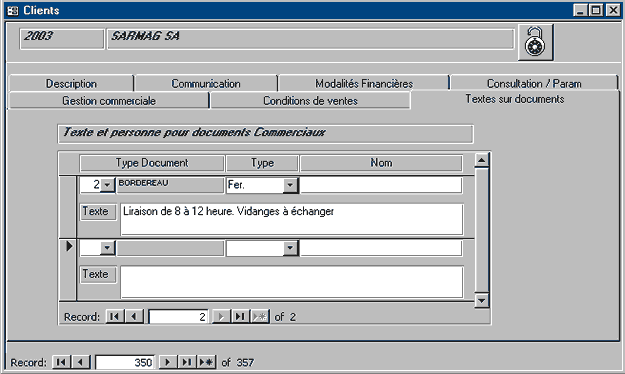Click the 'of 2' subform record count
Image resolution: width=625 pixels, height=374 pixels.
click(285, 317)
